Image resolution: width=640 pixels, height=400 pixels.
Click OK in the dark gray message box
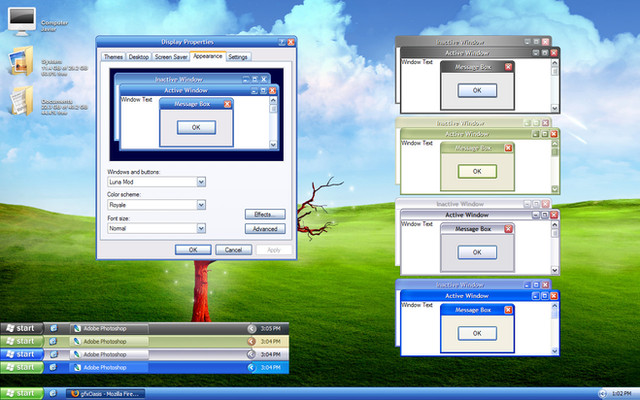pyautogui.click(x=477, y=91)
